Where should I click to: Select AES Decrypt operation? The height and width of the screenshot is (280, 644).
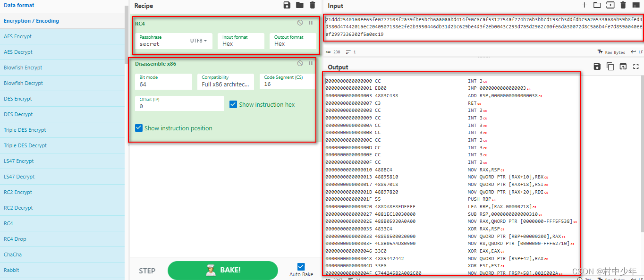62,52
